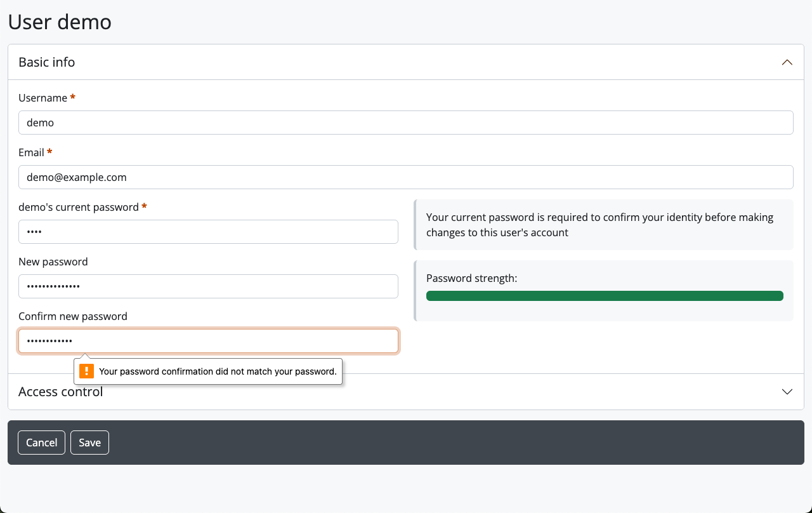Click the Save button
The height and width of the screenshot is (513, 812).
pos(89,443)
